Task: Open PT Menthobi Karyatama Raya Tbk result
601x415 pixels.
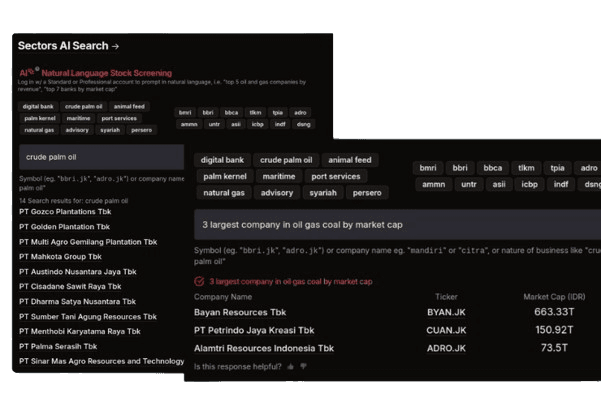Action: (80, 331)
